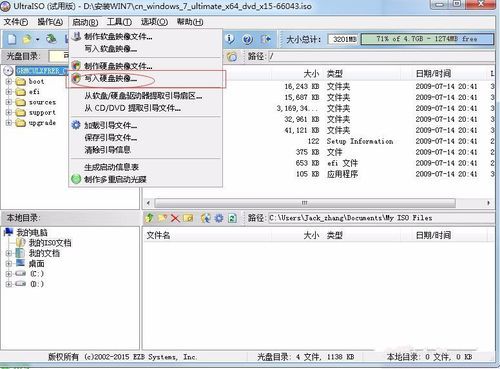Click the green Up arrow in local toolbar
Viewport: 500px width, 369px height.
point(149,218)
